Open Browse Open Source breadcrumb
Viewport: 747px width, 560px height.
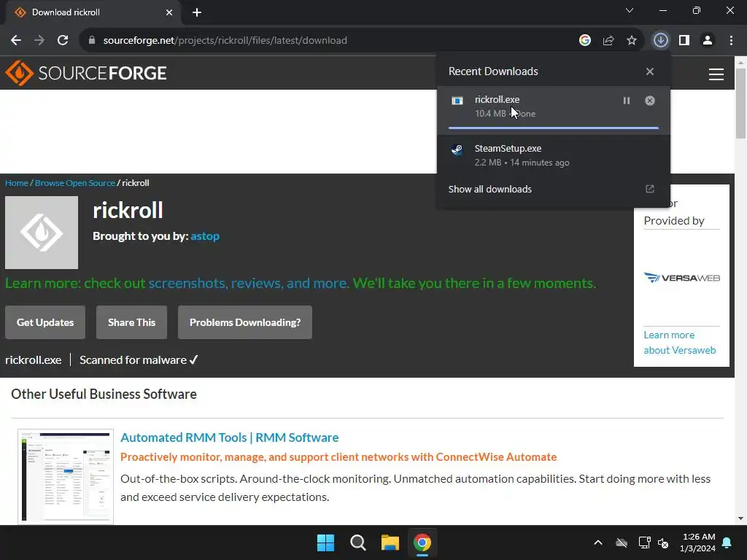[x=75, y=183]
